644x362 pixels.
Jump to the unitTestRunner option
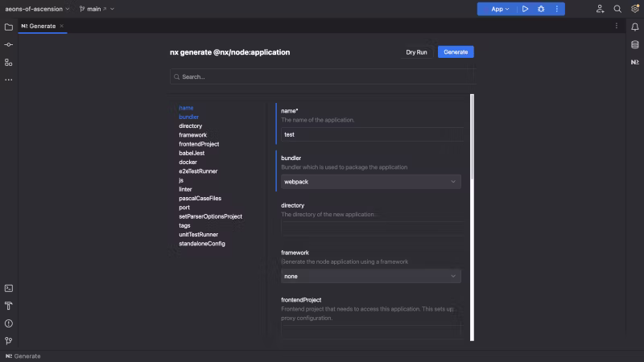pyautogui.click(x=198, y=234)
